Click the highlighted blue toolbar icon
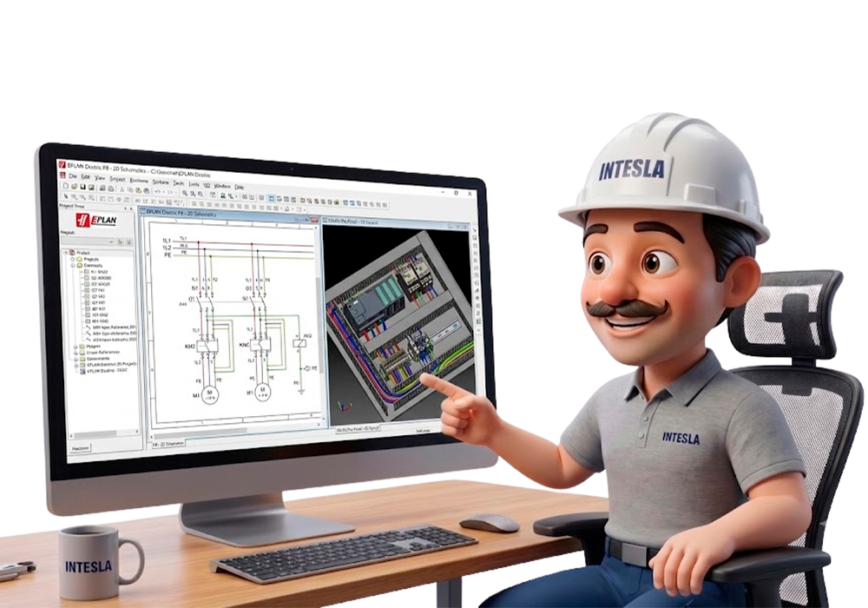This screenshot has height=608, width=868. (271, 198)
